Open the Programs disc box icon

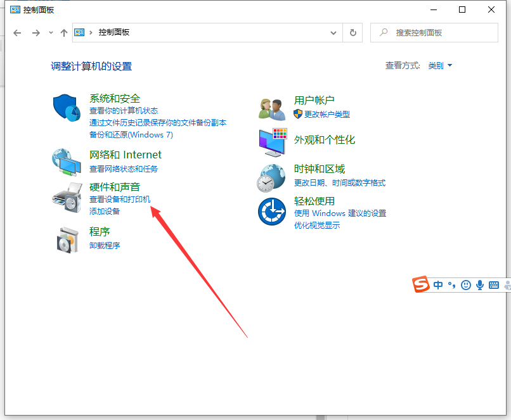(x=67, y=239)
